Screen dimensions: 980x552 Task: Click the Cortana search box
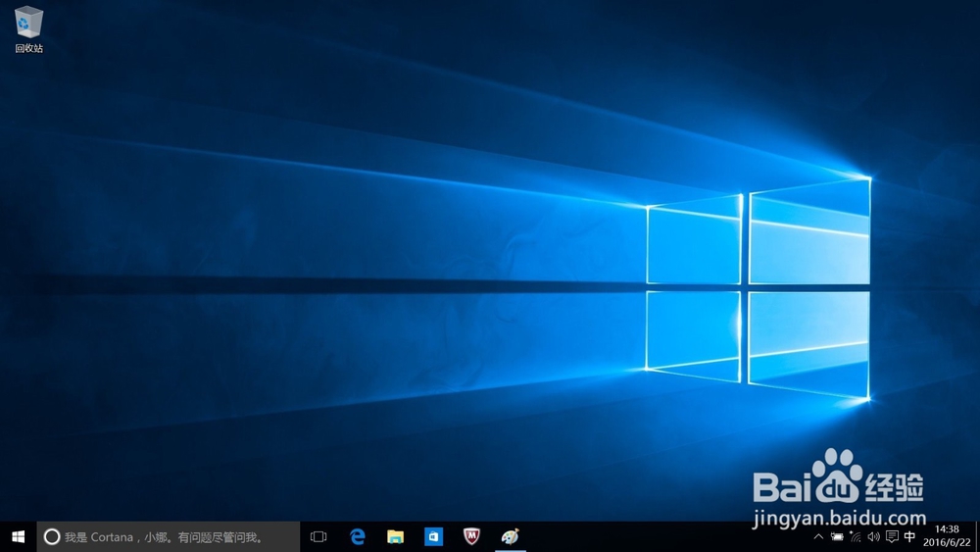click(169, 536)
